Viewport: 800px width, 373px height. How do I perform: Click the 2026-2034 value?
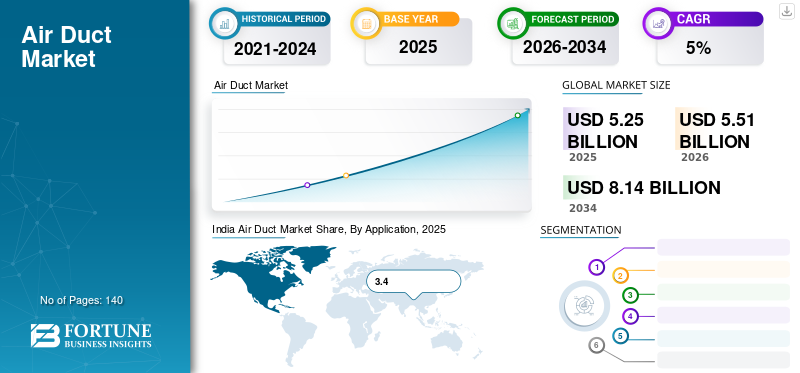[564, 47]
